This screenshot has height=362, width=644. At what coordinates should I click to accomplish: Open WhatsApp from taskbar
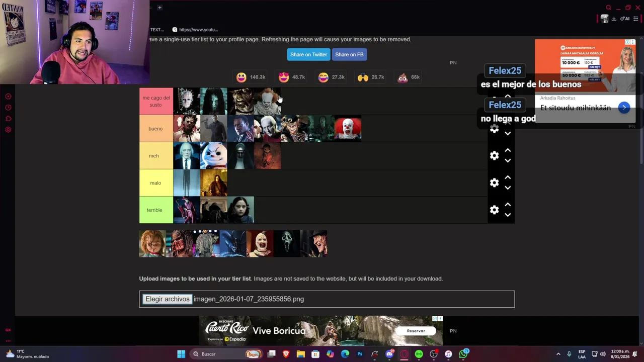[x=463, y=354]
